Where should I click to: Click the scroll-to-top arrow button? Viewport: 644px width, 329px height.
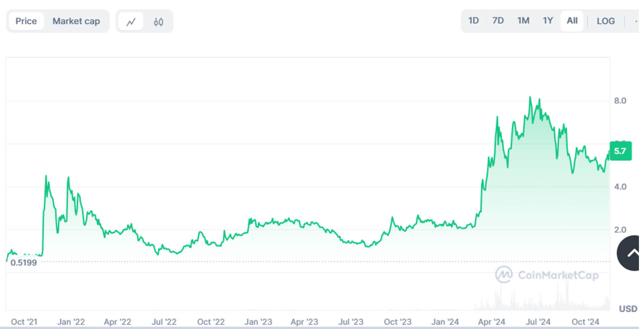[632, 253]
